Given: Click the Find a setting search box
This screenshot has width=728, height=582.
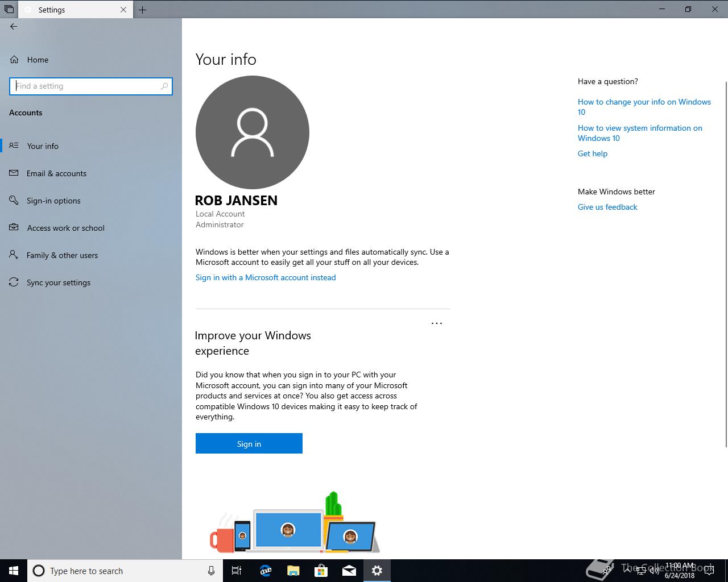Looking at the screenshot, I should tap(91, 86).
